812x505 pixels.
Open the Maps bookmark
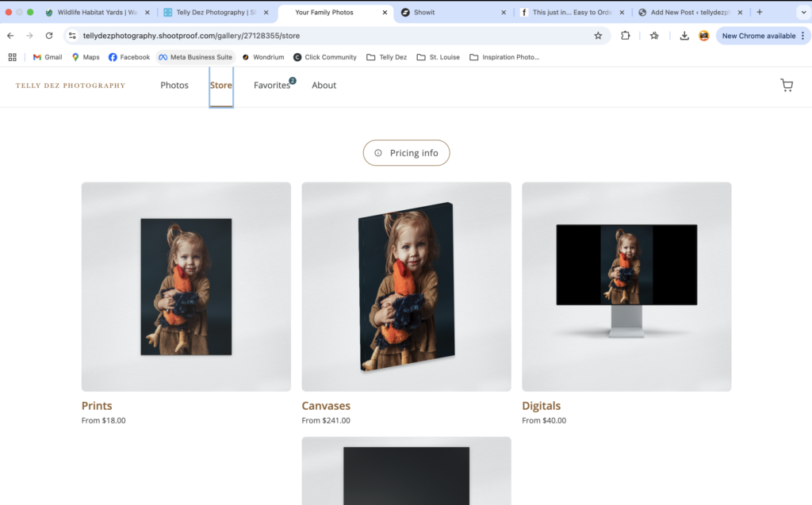click(x=86, y=57)
